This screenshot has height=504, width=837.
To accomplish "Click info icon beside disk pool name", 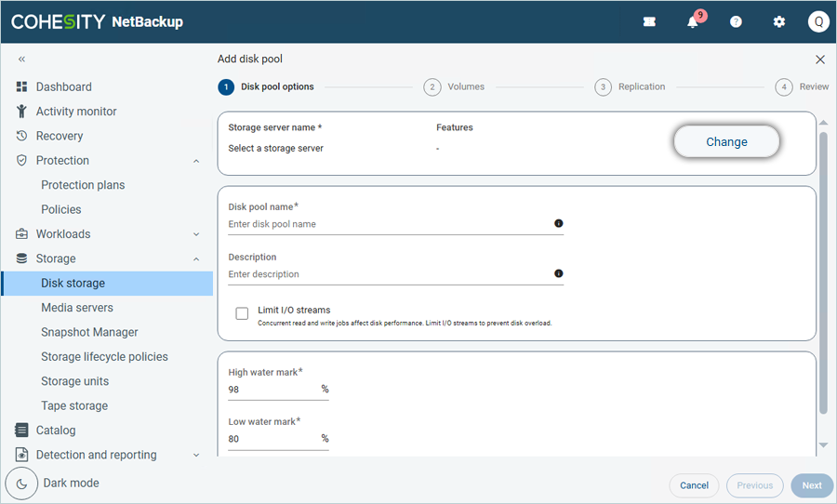I will pos(558,224).
